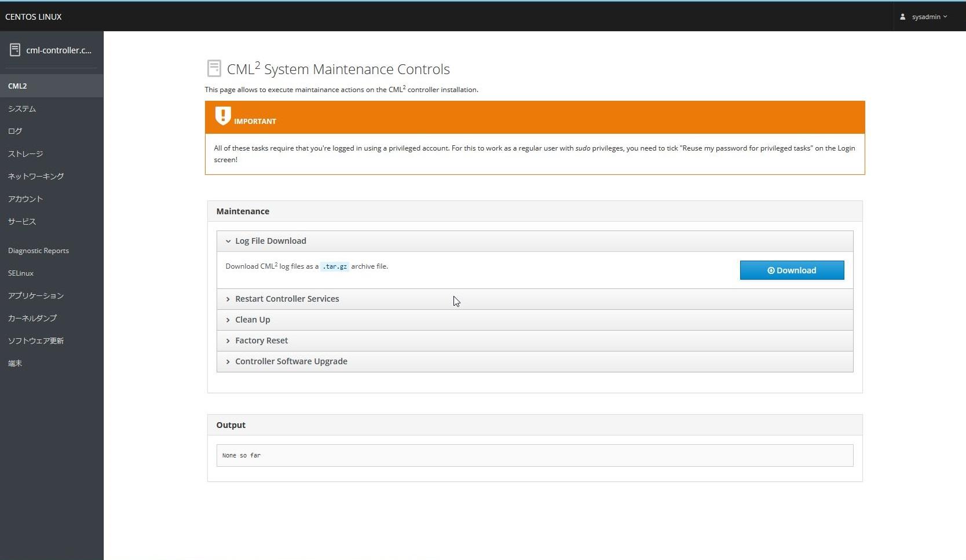This screenshot has height=560, width=966.
Task: Collapse the Log File Download section
Action: pyautogui.click(x=535, y=241)
